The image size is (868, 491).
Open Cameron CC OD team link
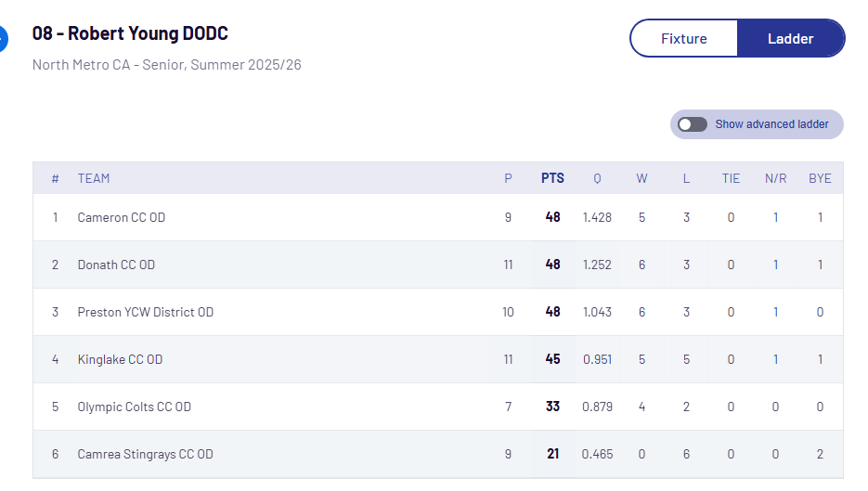pos(122,217)
